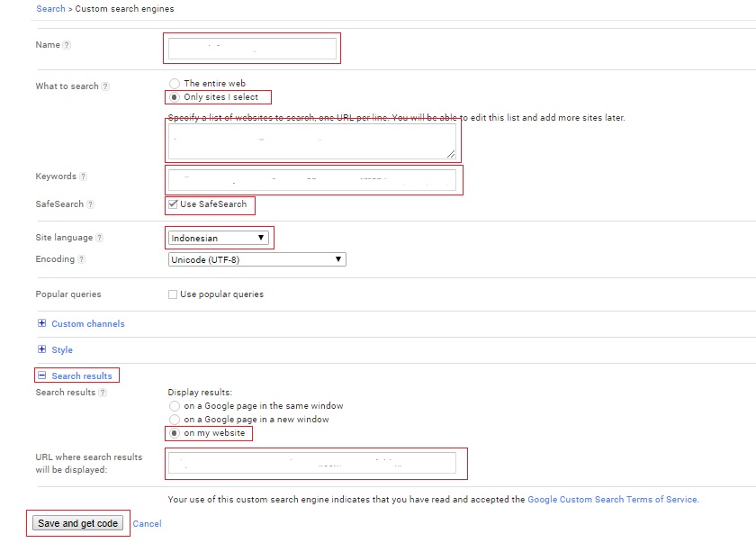Enable Use popular queries
The width and height of the screenshot is (756, 543).
click(171, 294)
